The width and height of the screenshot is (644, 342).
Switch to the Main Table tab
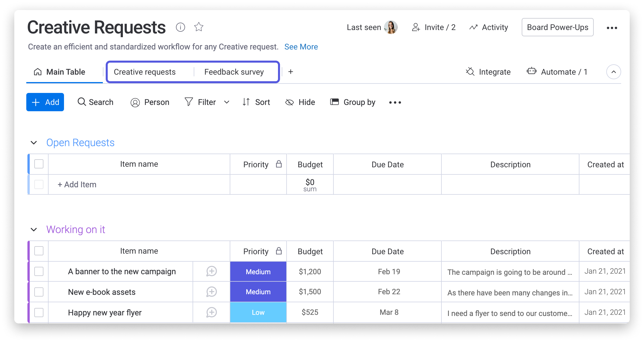click(60, 72)
